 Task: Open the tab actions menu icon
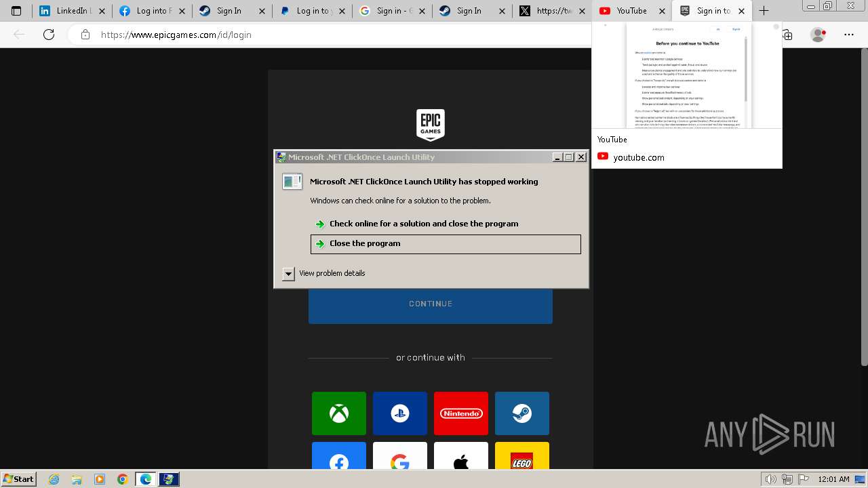tap(16, 11)
